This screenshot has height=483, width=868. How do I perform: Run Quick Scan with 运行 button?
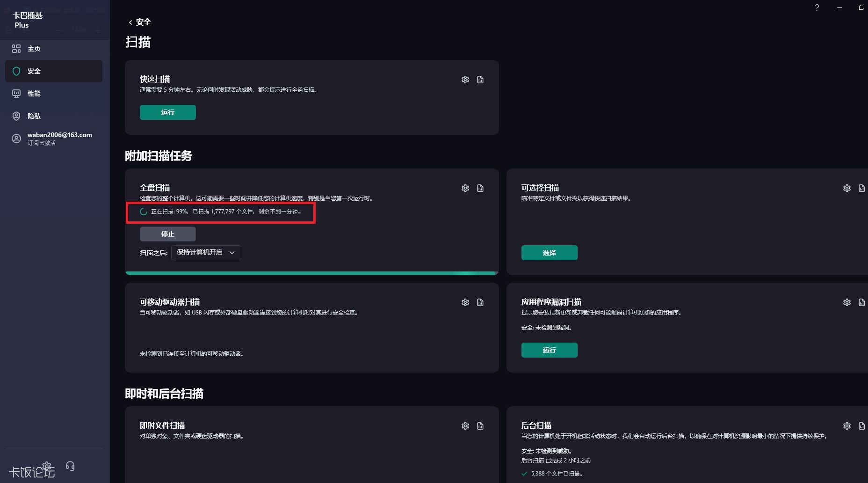click(x=168, y=112)
